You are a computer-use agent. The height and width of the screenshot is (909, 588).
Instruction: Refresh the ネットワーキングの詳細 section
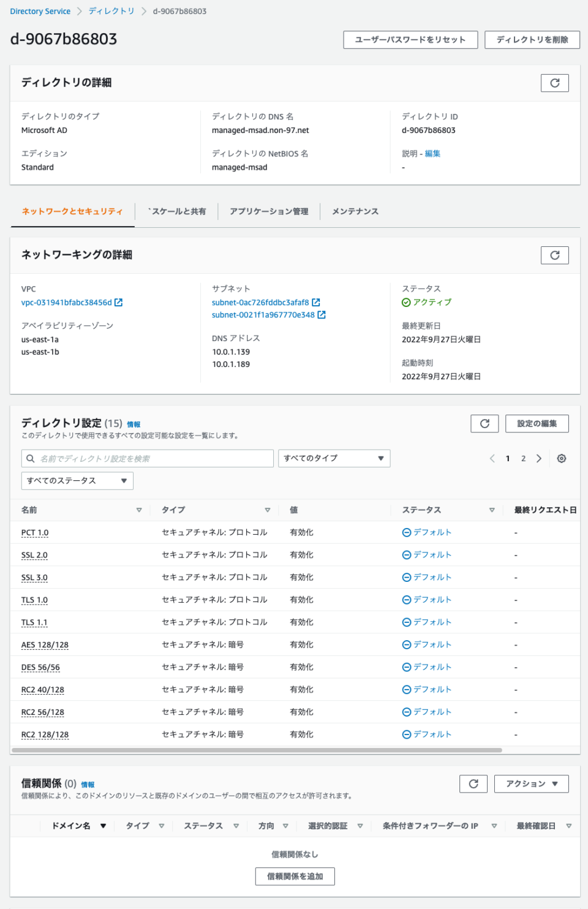[x=554, y=255]
